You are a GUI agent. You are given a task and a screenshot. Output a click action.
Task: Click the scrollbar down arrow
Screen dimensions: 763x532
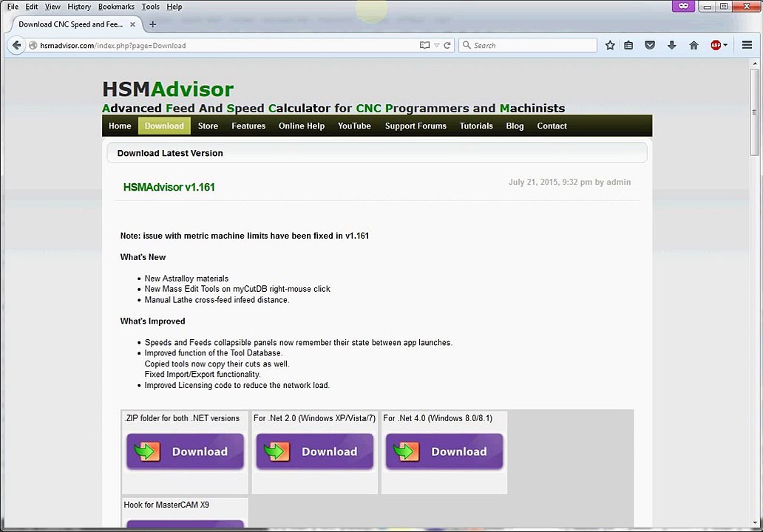coord(754,523)
